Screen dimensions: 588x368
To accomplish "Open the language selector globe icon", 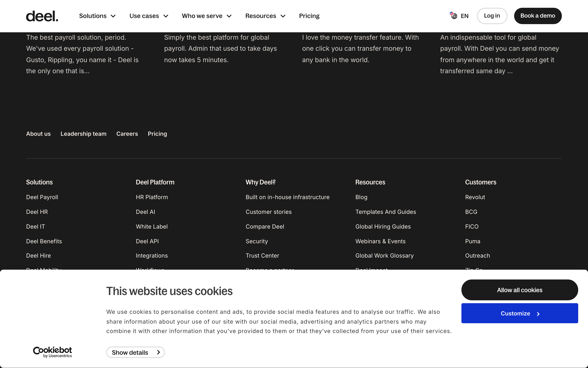I will (x=453, y=16).
